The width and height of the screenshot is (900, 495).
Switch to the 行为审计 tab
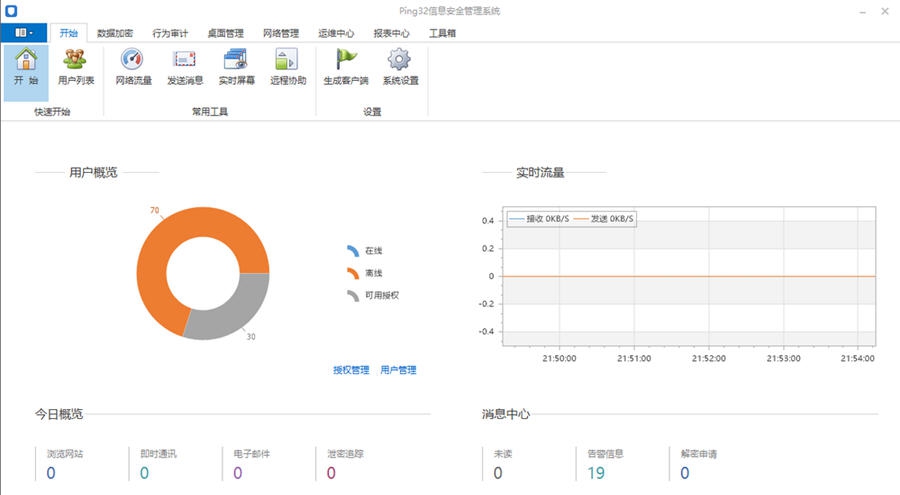[x=170, y=33]
